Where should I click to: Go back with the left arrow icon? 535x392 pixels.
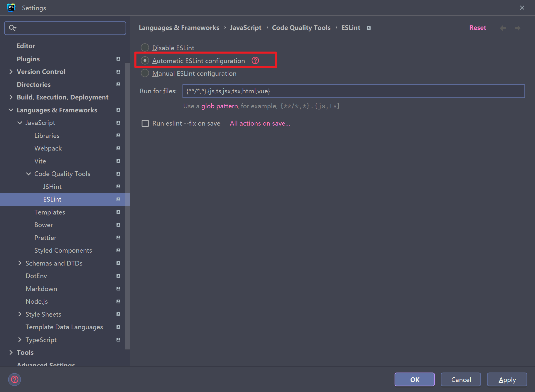pyautogui.click(x=503, y=28)
